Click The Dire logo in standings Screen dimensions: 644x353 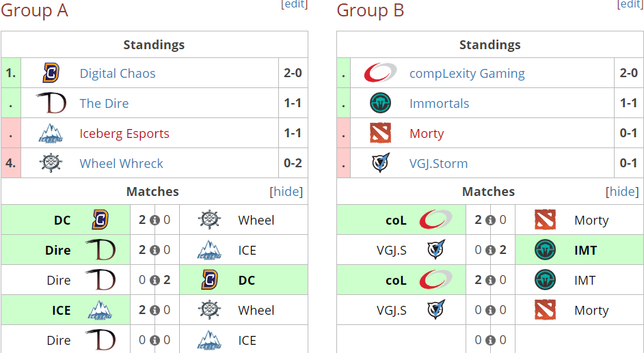tap(51, 103)
